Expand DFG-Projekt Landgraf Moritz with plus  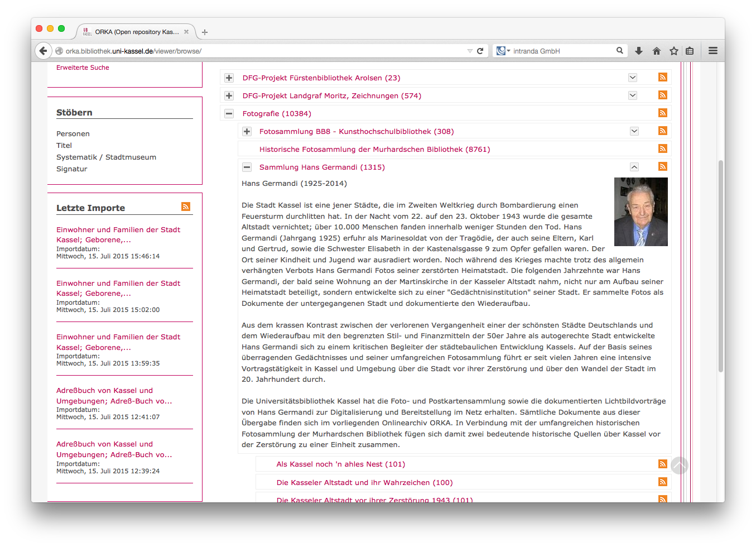[229, 96]
